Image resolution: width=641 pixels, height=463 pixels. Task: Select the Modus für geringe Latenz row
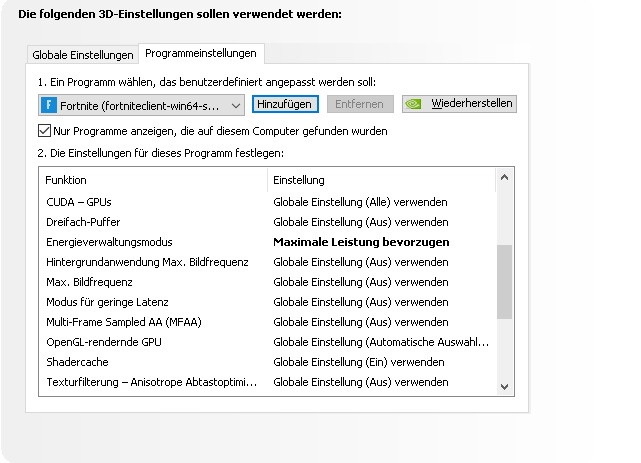coord(267,302)
